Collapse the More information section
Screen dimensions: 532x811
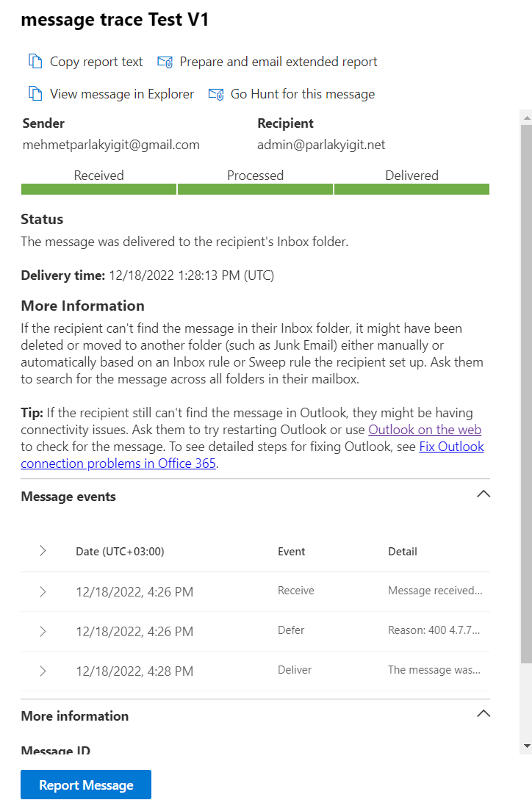coord(483,713)
